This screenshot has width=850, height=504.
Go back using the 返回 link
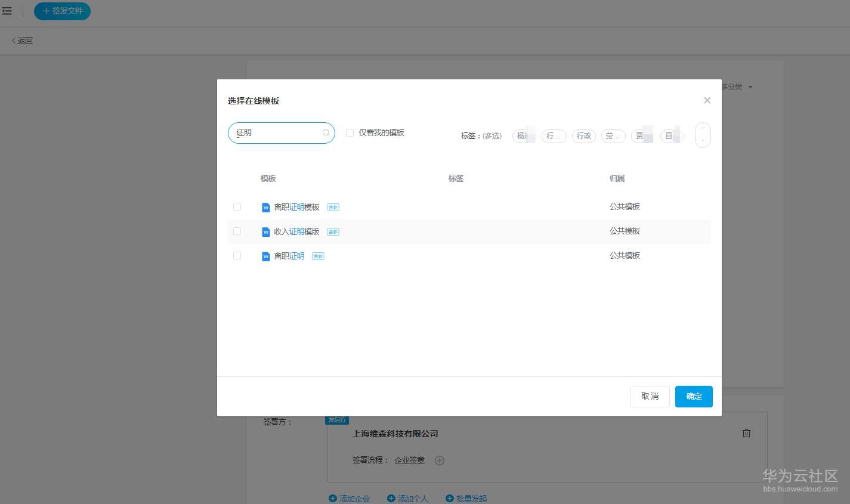(x=23, y=41)
